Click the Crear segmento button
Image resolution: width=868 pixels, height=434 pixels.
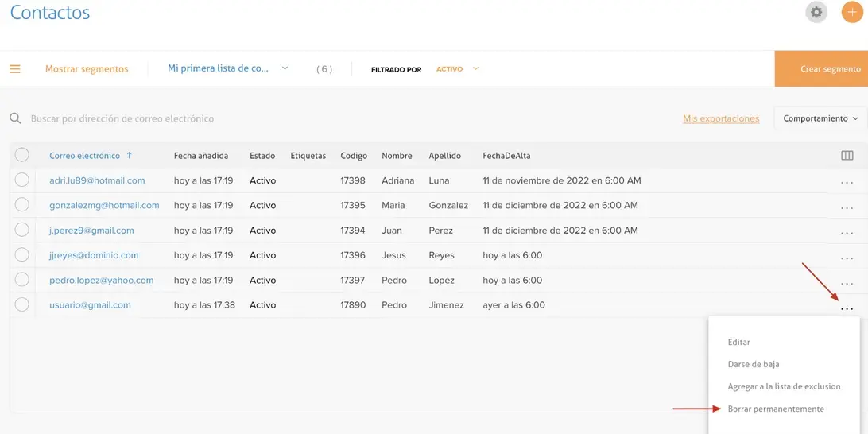pos(822,68)
